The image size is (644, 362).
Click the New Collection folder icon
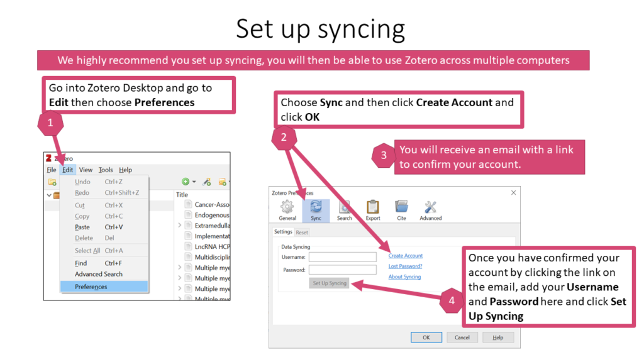pyautogui.click(x=51, y=182)
